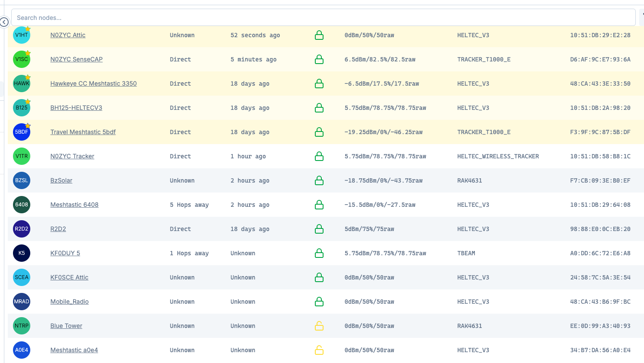Open the BH125-HELTECV3 node link

point(76,108)
